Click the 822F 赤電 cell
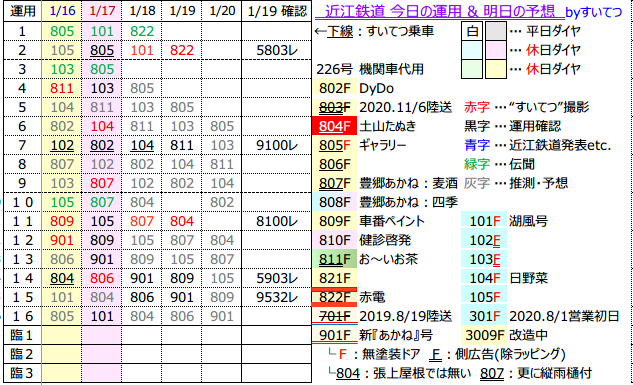 [x=335, y=297]
